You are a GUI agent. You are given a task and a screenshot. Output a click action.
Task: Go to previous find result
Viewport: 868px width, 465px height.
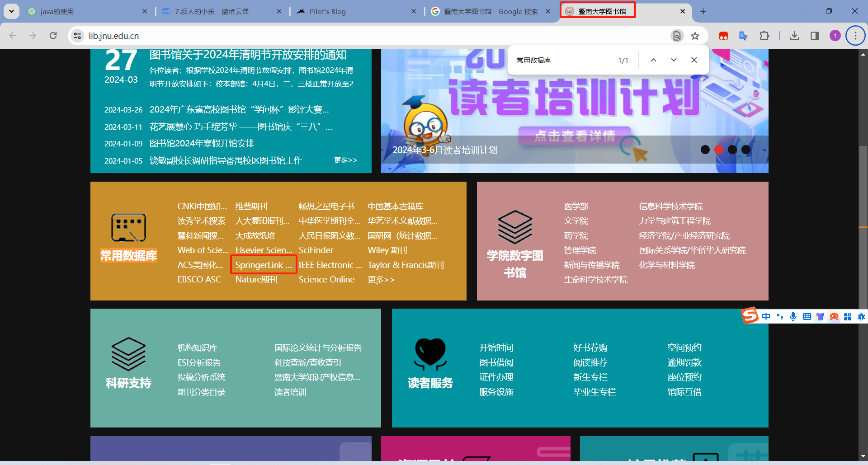tap(653, 60)
